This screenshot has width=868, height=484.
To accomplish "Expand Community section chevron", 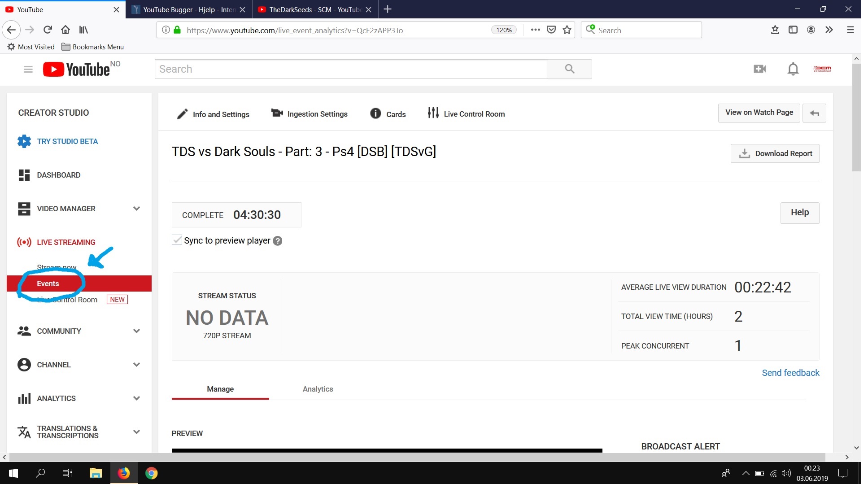I will pyautogui.click(x=137, y=331).
